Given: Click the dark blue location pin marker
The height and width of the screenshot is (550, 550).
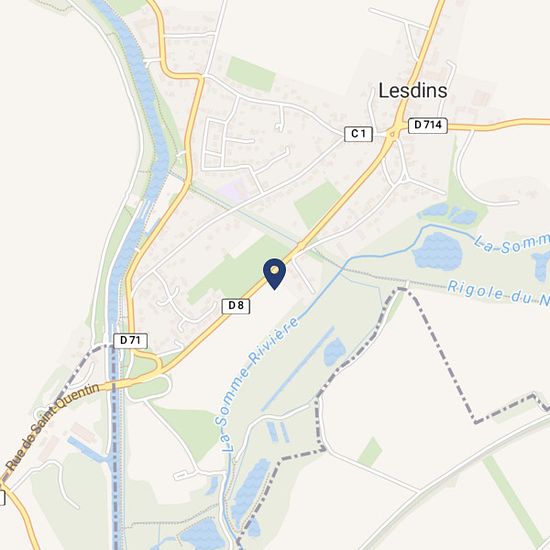Looking at the screenshot, I should tap(274, 274).
